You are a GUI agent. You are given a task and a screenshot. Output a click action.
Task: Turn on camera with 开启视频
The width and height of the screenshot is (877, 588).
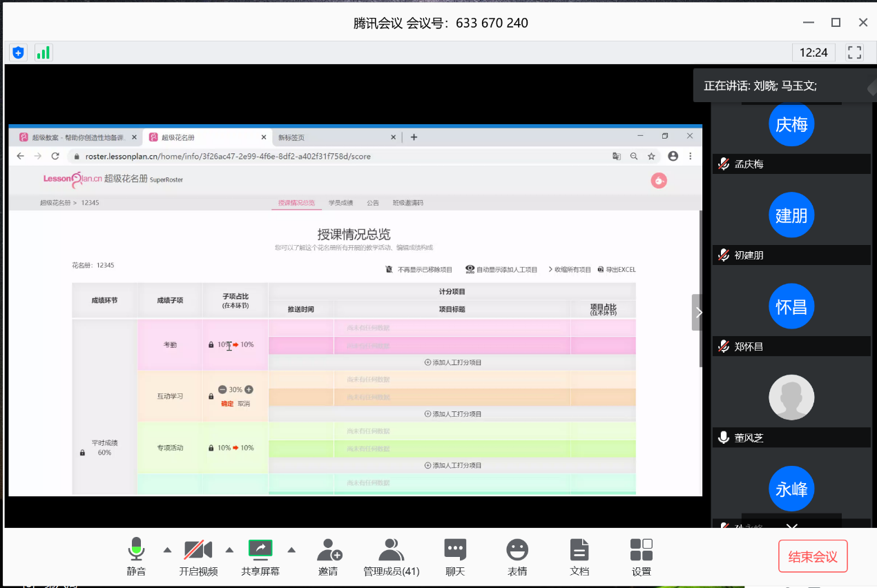tap(198, 557)
